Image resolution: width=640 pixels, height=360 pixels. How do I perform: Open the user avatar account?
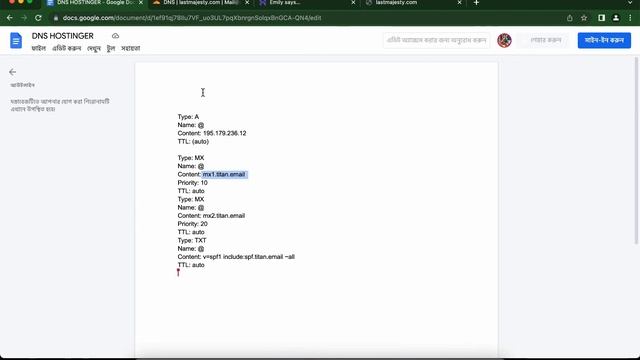[x=504, y=40]
